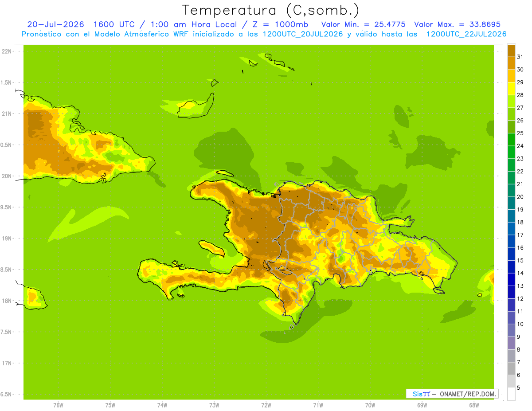This screenshot has width=532, height=411.
Task: Pick the yellow swatch between scale 28 and 29
Action: [511, 89]
